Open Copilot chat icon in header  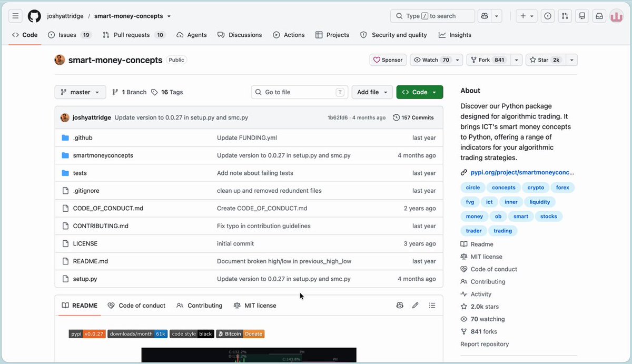click(484, 16)
